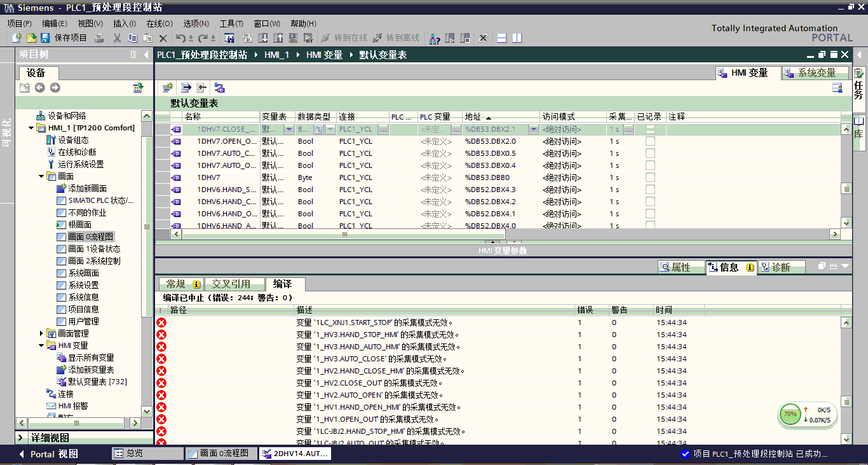
Task: Click the add tag icon in tag table toolbar
Action: coord(168,88)
